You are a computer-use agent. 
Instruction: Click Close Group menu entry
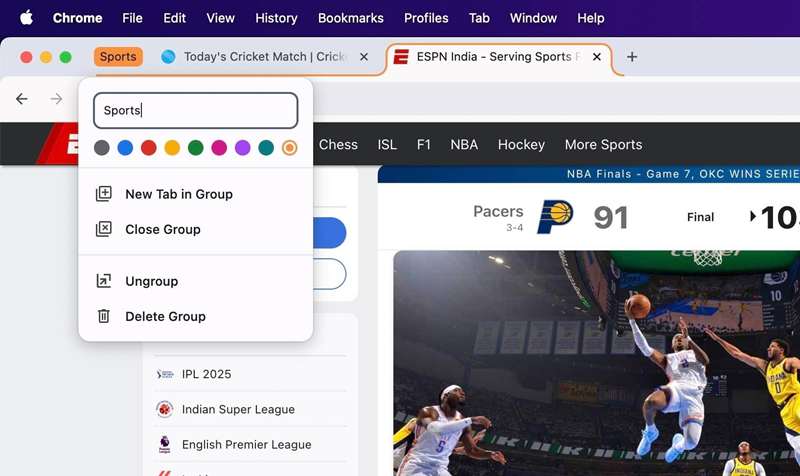tap(195, 229)
